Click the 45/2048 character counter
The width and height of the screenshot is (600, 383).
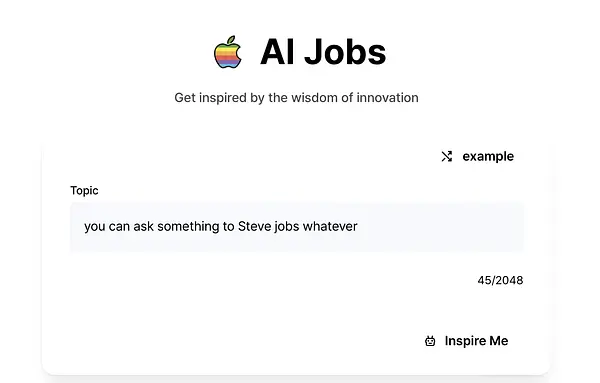tap(500, 280)
